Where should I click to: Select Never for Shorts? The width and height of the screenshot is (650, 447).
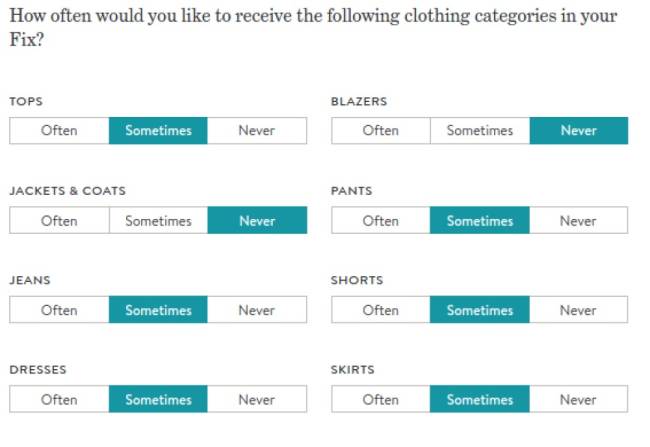click(579, 310)
